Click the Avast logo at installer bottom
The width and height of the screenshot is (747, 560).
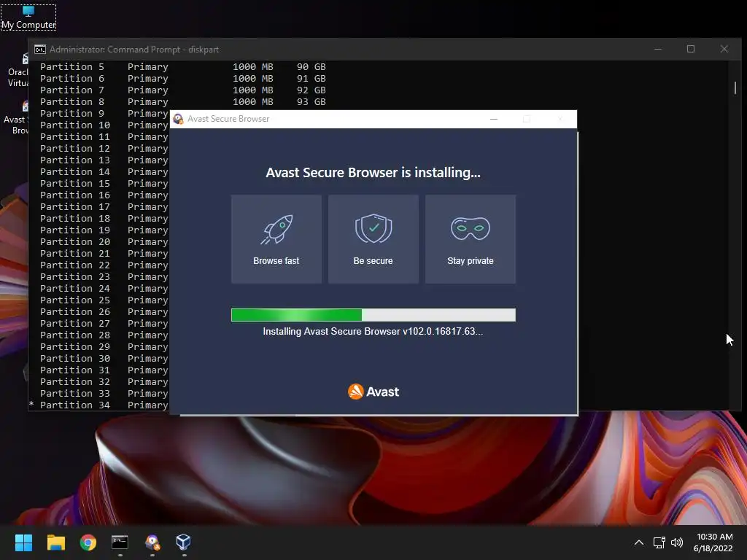coord(373,392)
